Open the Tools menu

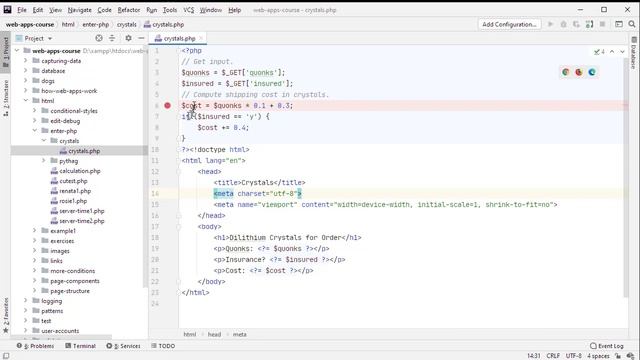pyautogui.click(x=170, y=10)
